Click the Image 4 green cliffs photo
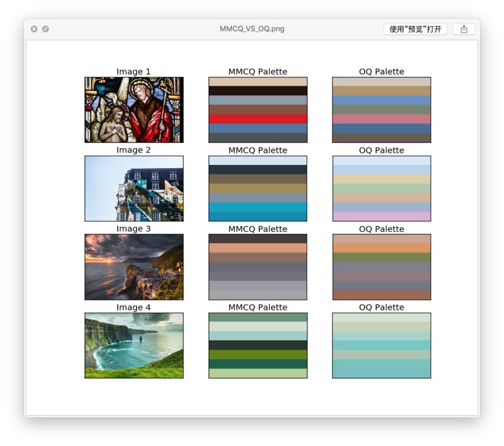Viewport: 504px width, 446px height. click(134, 345)
